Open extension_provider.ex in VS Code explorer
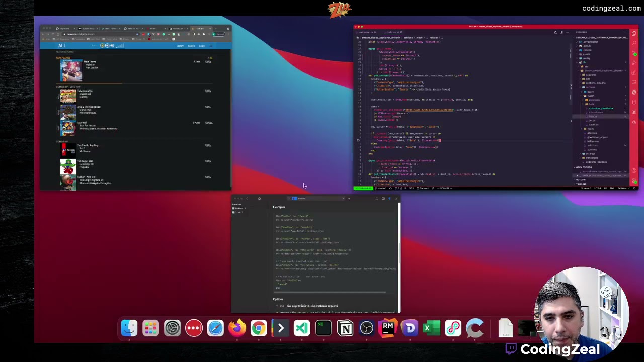Image resolution: width=644 pixels, height=362 pixels. pyautogui.click(x=601, y=108)
